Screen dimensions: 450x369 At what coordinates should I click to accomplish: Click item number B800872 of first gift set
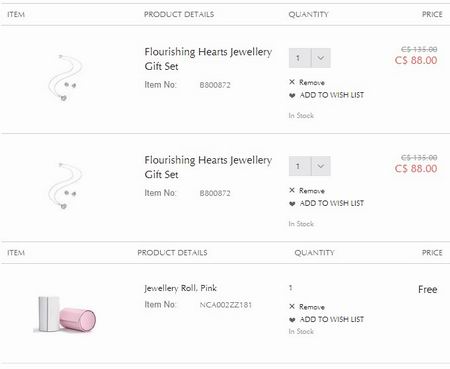pyautogui.click(x=215, y=85)
